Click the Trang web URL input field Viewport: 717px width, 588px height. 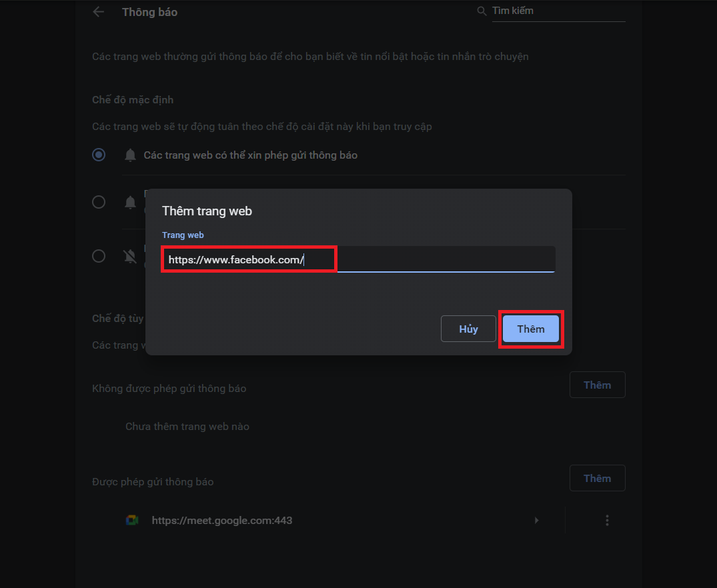point(359,260)
